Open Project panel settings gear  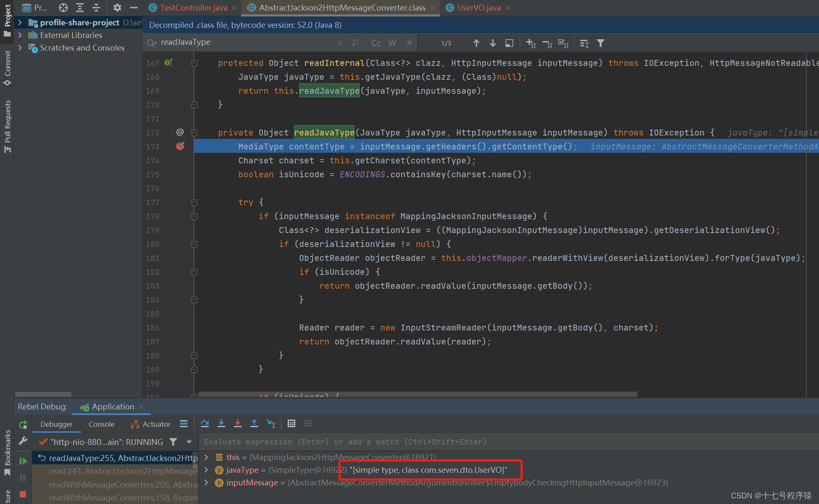tap(117, 8)
